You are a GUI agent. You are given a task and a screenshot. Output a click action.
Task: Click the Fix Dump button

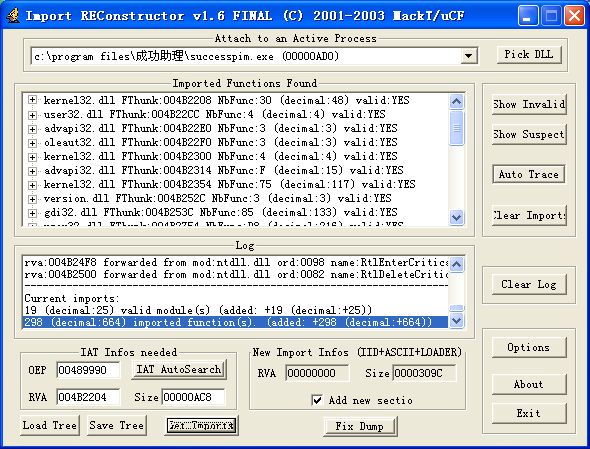click(x=360, y=426)
